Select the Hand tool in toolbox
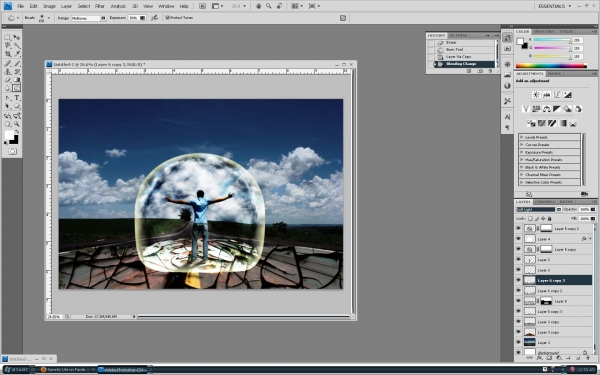This screenshot has height=375, width=600. tap(7, 124)
